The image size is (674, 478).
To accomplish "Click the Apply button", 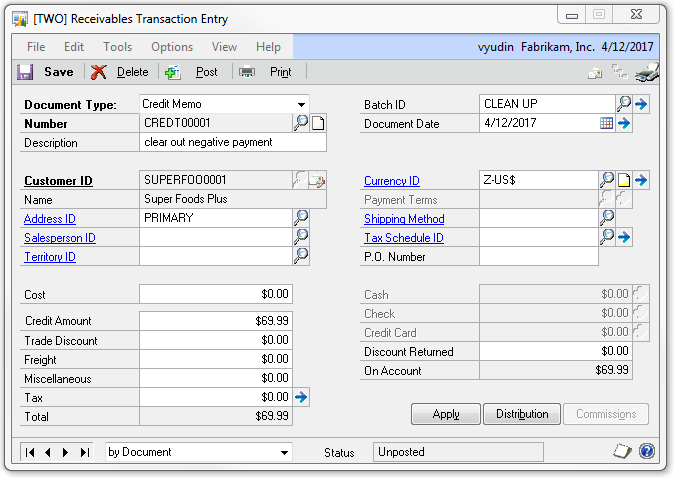I will point(446,414).
